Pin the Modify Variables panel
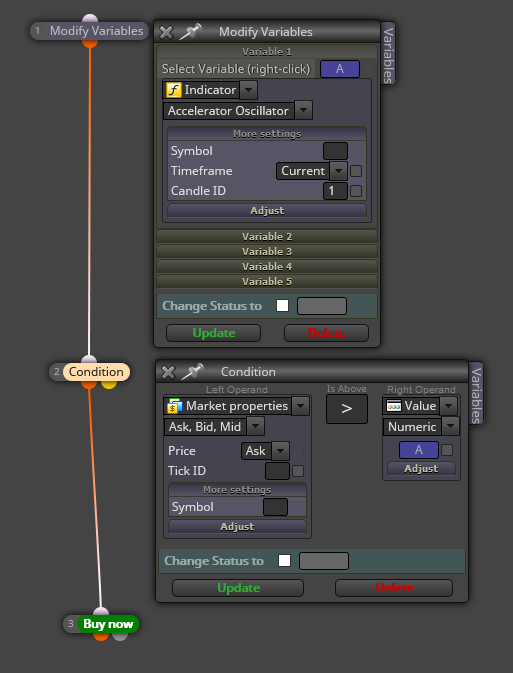The width and height of the screenshot is (513, 673). 190,31
